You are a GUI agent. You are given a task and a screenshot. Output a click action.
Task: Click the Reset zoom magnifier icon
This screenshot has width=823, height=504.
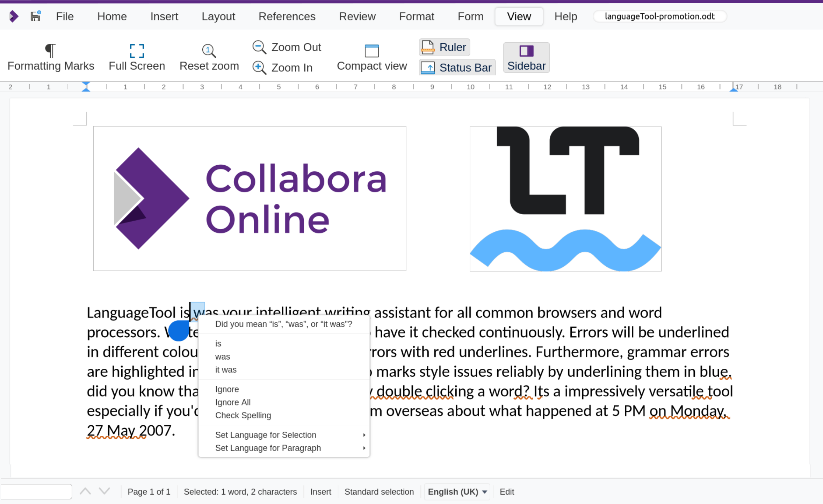pyautogui.click(x=209, y=51)
